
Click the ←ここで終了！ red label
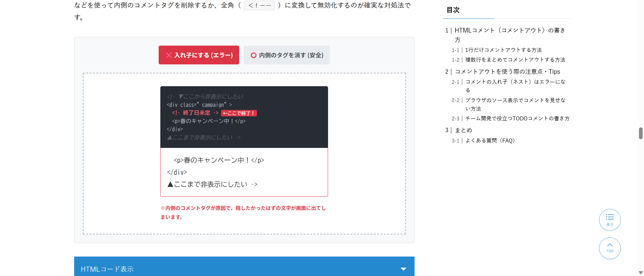tap(239, 113)
